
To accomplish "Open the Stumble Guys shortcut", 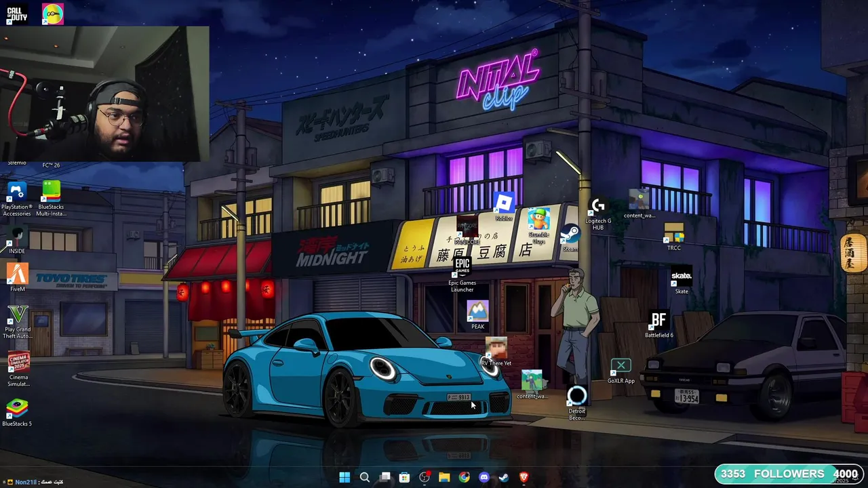I will coord(538,226).
